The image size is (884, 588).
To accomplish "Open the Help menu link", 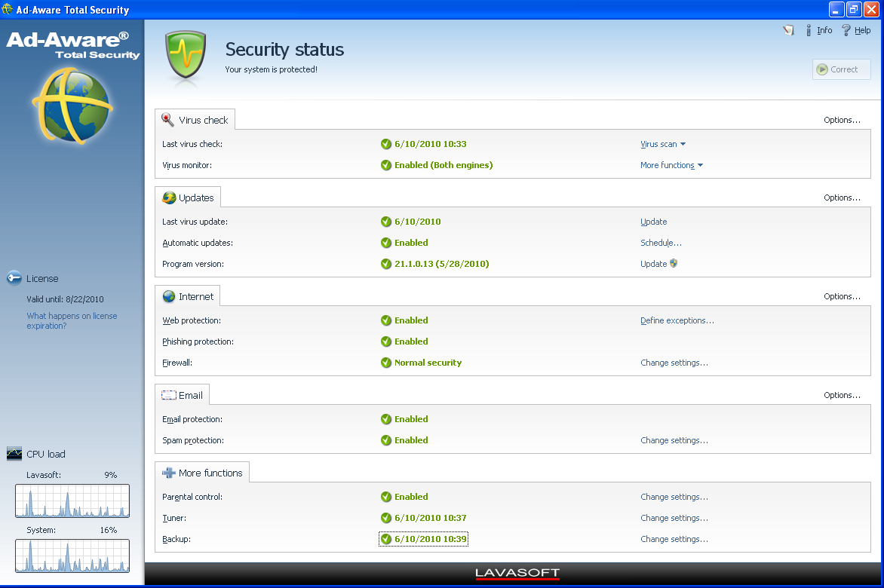I will 862,30.
